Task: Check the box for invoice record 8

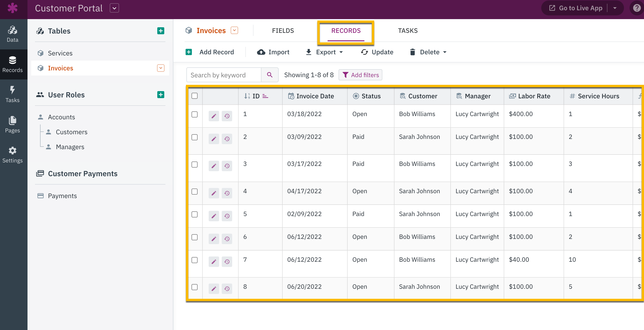Action: (x=195, y=287)
